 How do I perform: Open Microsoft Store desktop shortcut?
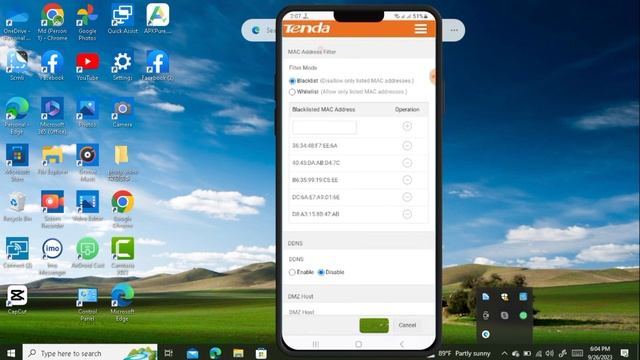17,162
